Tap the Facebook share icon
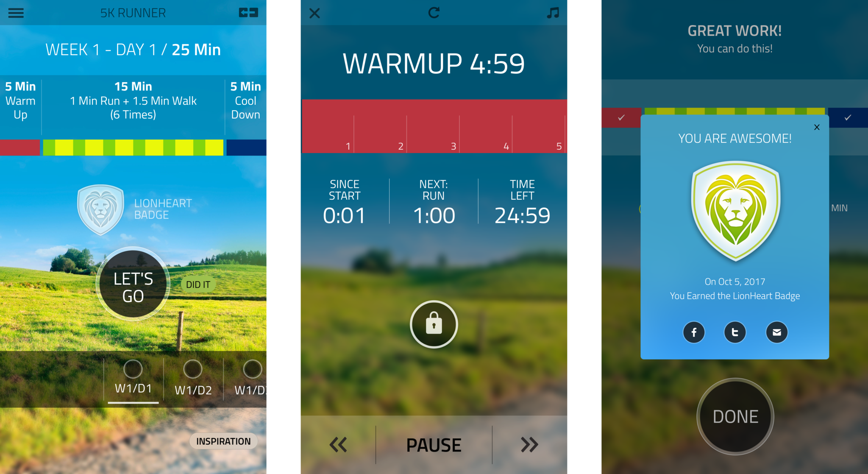Viewport: 868px width, 474px height. [695, 333]
